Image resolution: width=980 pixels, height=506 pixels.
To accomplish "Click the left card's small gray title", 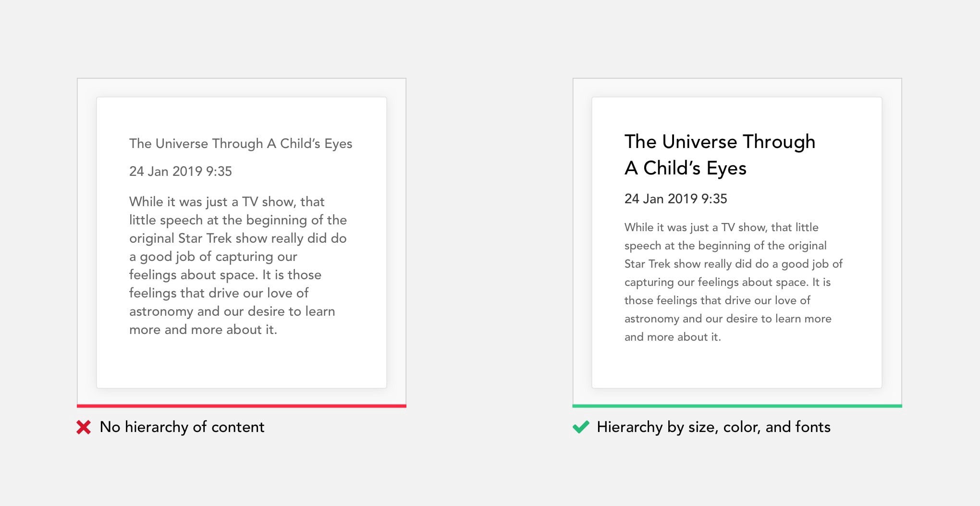I will pos(241,144).
